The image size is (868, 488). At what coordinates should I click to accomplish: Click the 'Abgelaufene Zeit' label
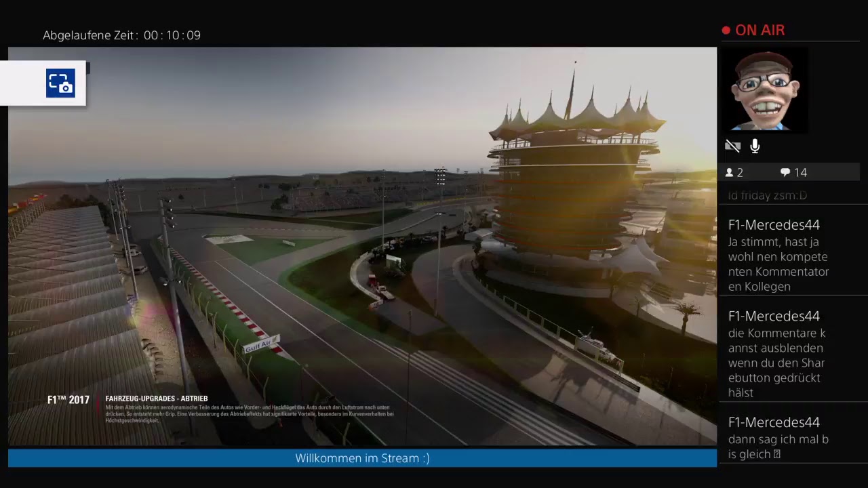tap(91, 35)
